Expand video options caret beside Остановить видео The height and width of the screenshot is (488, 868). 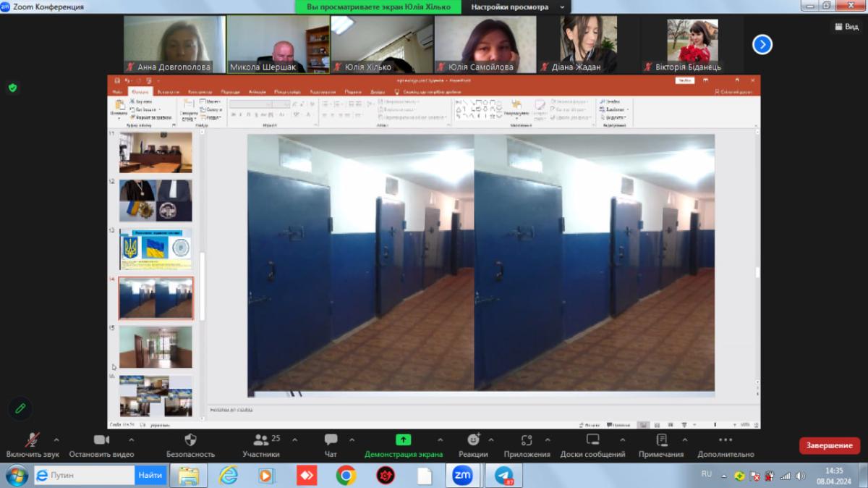131,439
